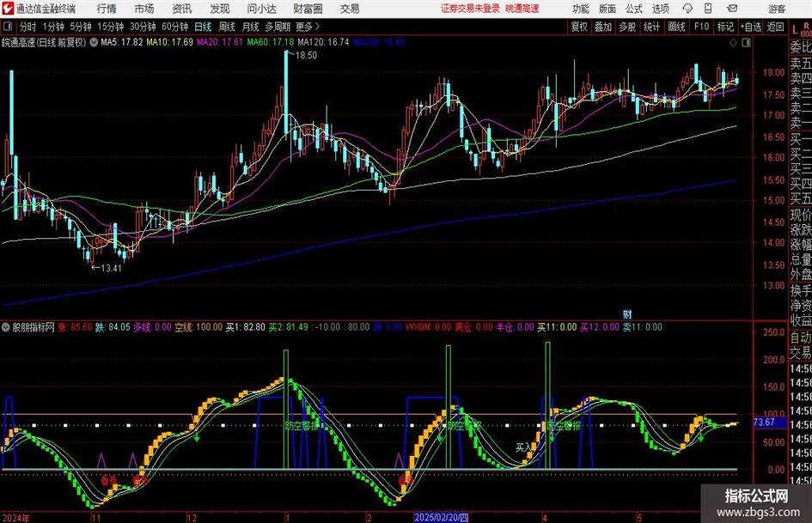Click the MA10: 17.69 label
The width and height of the screenshot is (812, 523).
coord(169,42)
